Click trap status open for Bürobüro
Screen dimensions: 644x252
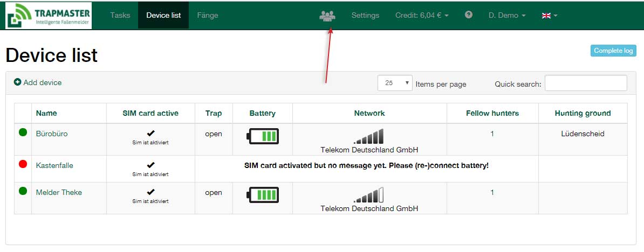[x=214, y=134]
